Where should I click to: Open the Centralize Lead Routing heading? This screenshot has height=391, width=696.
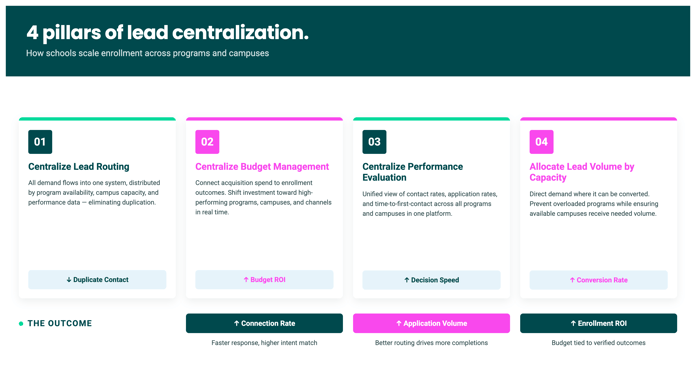pyautogui.click(x=79, y=166)
